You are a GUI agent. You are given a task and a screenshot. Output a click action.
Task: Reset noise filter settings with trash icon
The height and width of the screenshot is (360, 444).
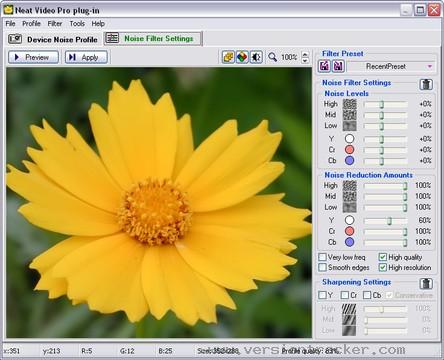(426, 84)
